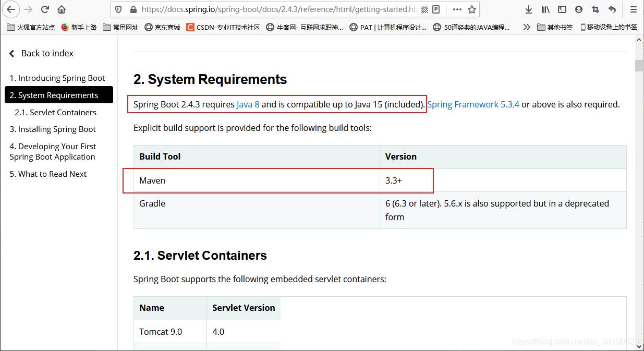The height and width of the screenshot is (351, 644).
Task: Toggle reader view icon
Action: 436,9
